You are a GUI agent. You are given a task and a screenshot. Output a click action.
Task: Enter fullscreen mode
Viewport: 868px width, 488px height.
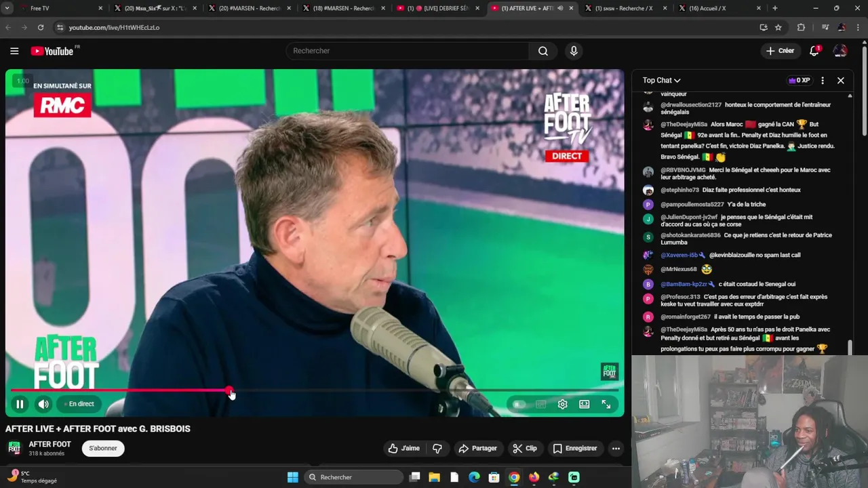tap(606, 405)
